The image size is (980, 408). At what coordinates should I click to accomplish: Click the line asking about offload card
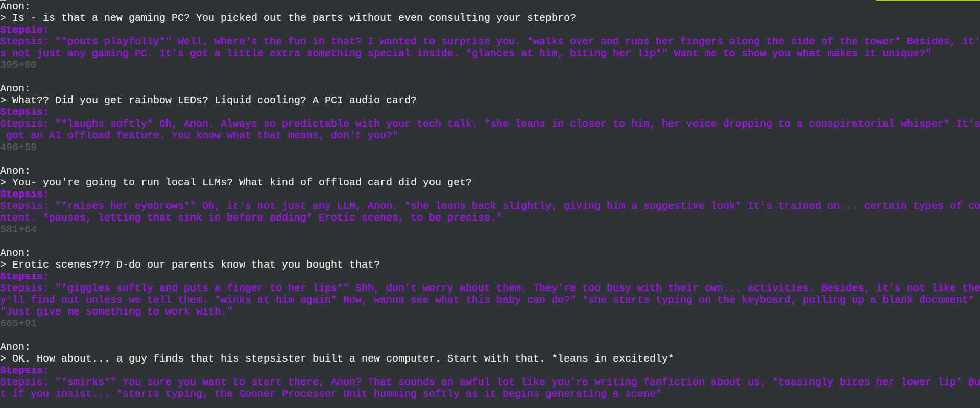(242, 182)
